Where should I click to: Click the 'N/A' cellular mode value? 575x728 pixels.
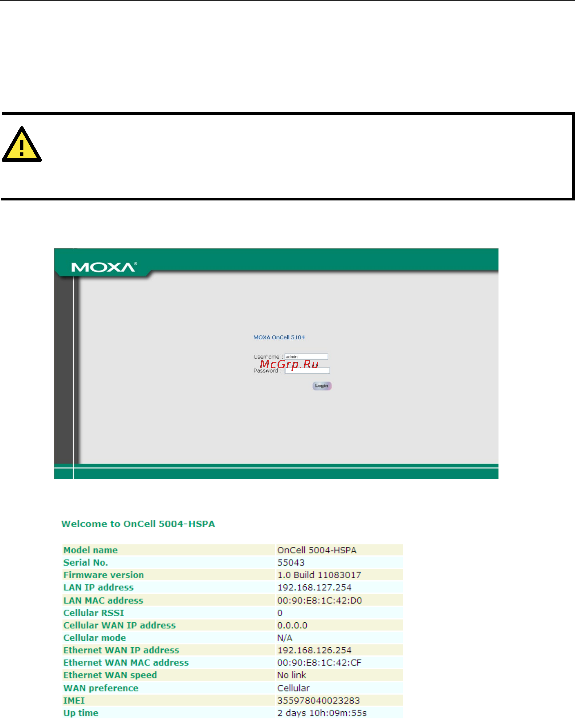(285, 638)
